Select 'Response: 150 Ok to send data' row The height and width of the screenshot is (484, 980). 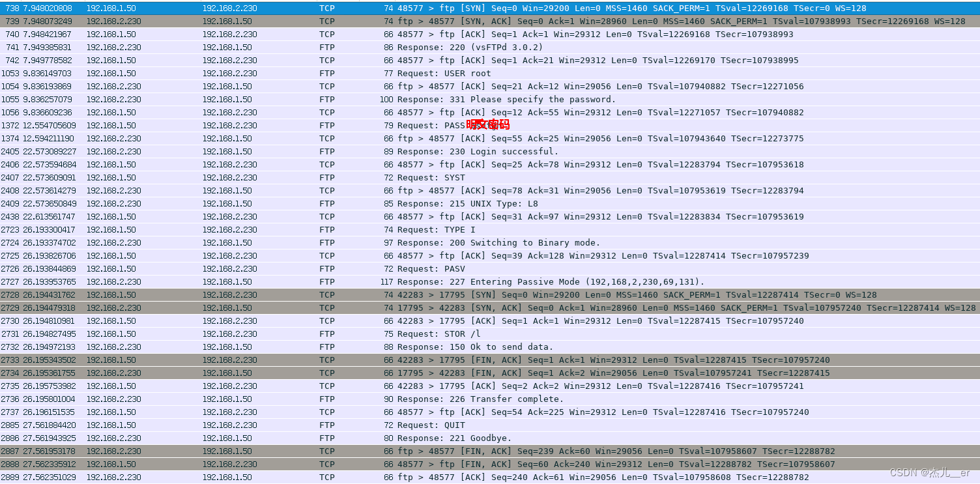(x=490, y=347)
